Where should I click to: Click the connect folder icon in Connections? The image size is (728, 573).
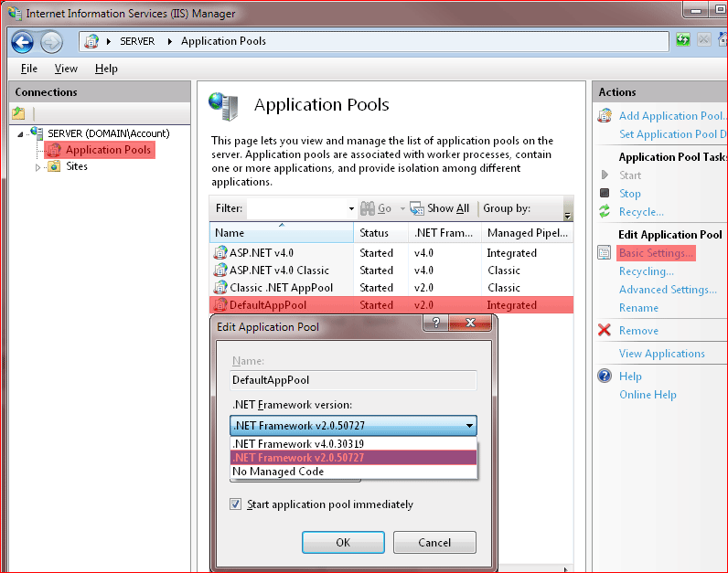(18, 112)
